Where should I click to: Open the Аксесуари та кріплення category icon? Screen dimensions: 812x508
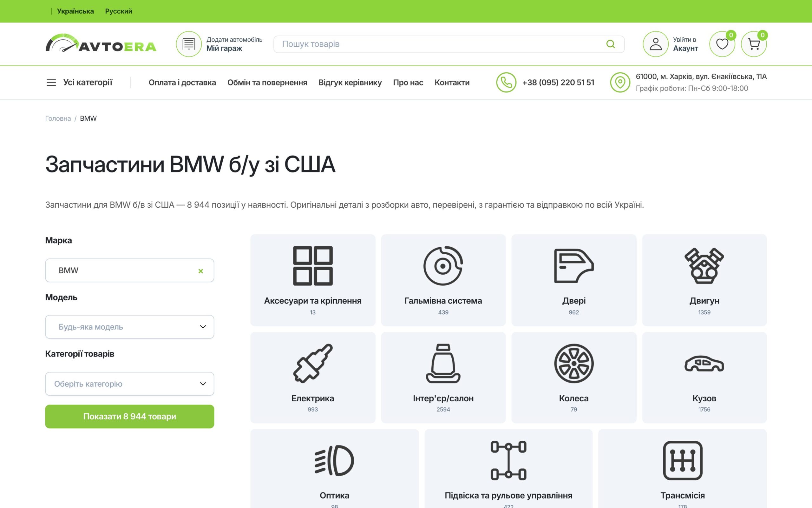313,266
